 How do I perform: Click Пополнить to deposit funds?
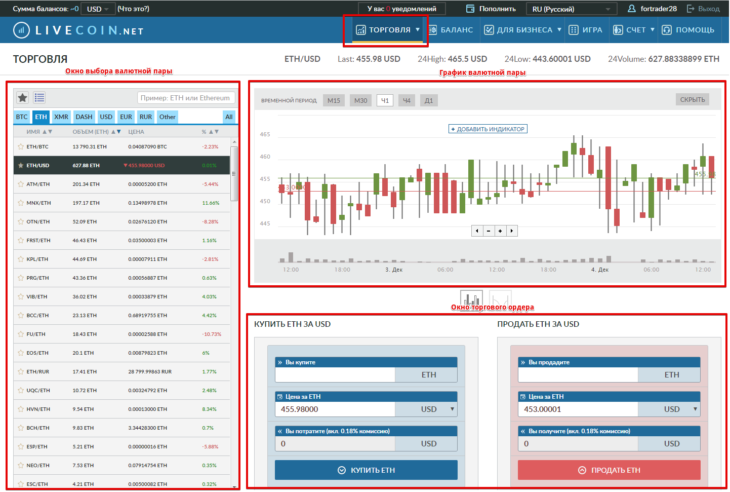coord(491,8)
